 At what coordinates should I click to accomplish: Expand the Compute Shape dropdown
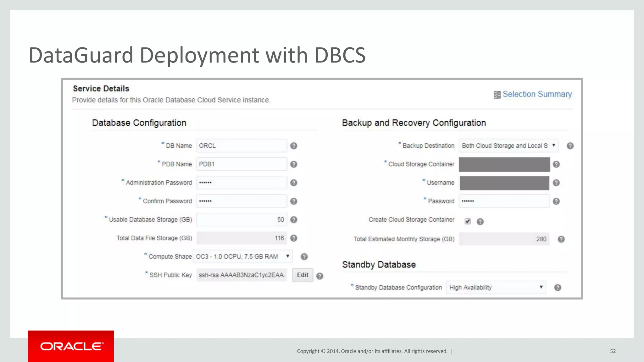tap(243, 256)
